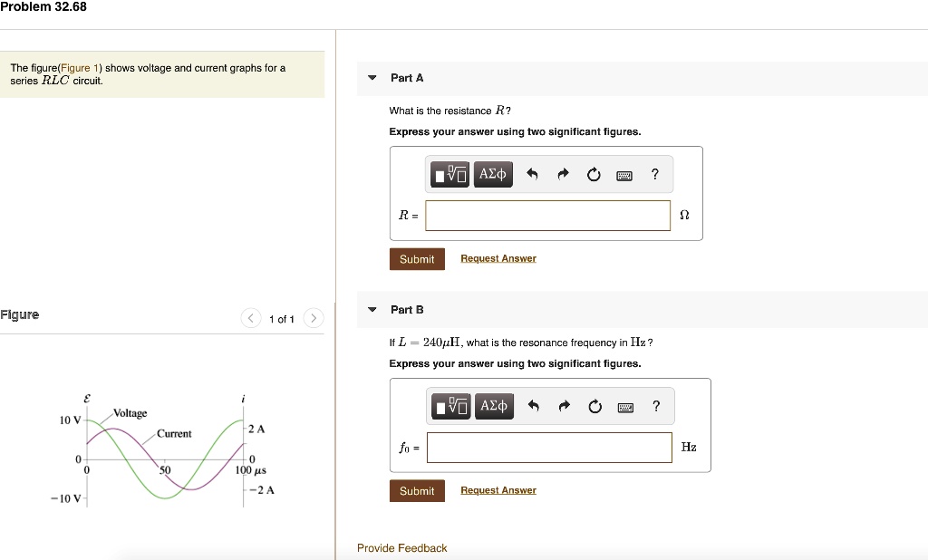This screenshot has height=560, width=928.
Task: Reset the Part A answer with the circular arrow
Action: pyautogui.click(x=594, y=174)
